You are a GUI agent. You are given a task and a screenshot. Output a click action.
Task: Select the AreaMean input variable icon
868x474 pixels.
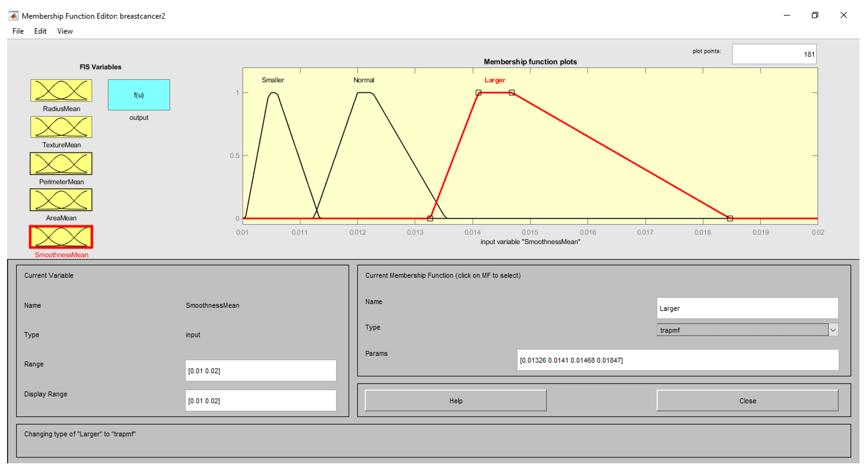tap(61, 200)
